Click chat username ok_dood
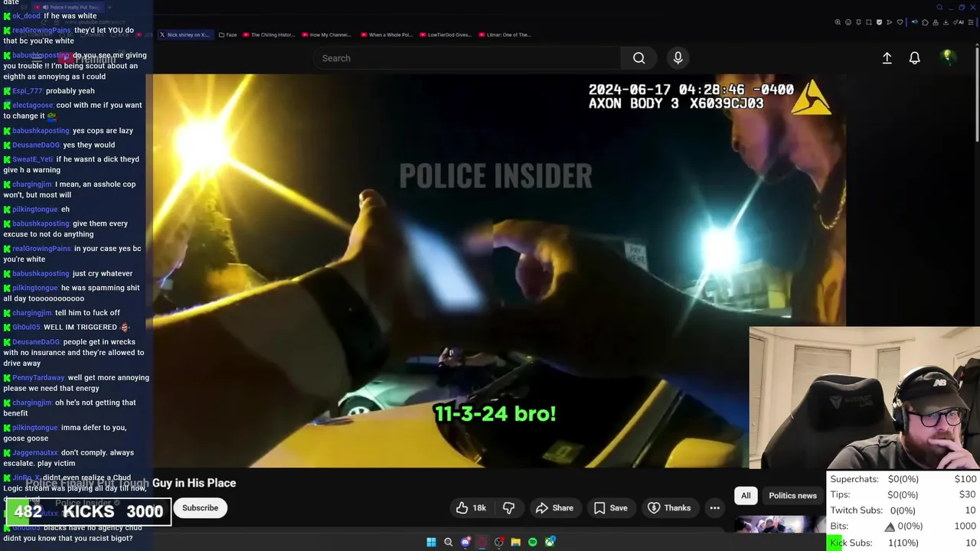Viewport: 980px width, 551px height. click(26, 16)
